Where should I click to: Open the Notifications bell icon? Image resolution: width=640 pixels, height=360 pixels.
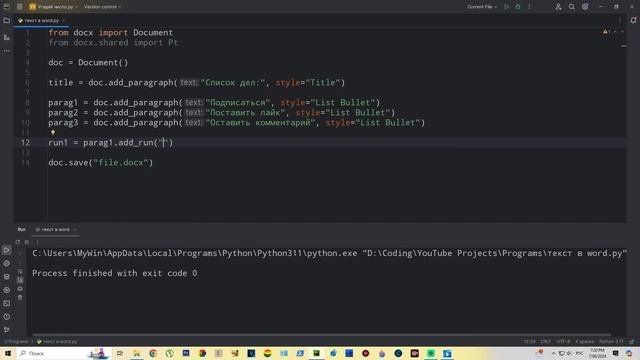[x=633, y=20]
